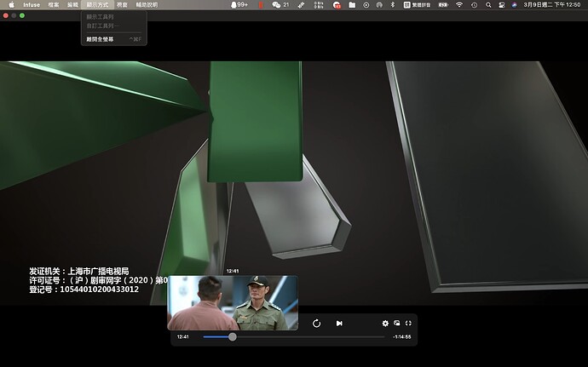Open the 編輯 menu
The image size is (588, 367).
click(x=72, y=5)
